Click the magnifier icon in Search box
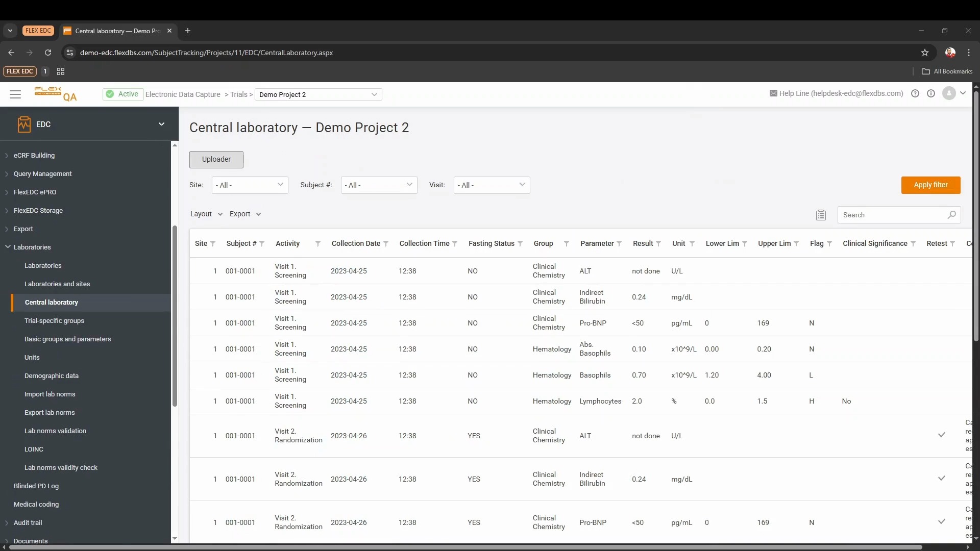980x551 pixels. (951, 215)
